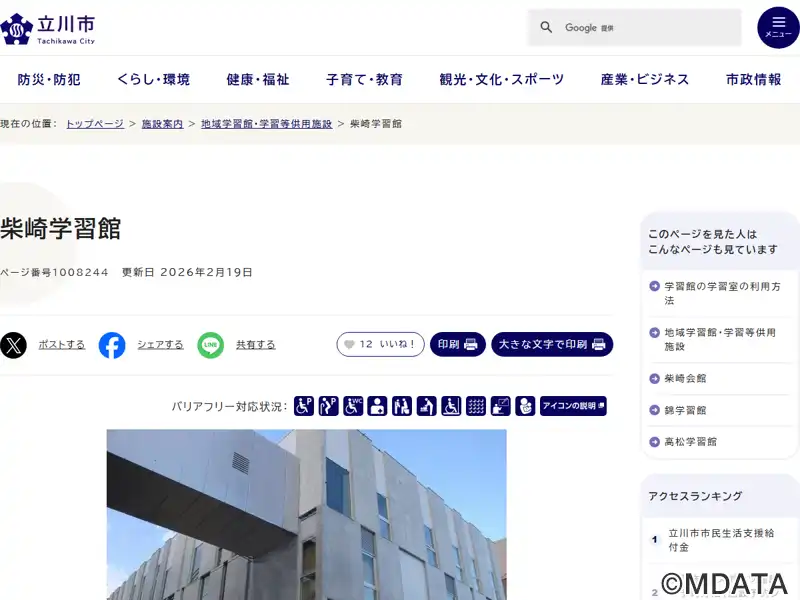Click 共有する link
Screen dimensions: 800x600
tap(256, 345)
